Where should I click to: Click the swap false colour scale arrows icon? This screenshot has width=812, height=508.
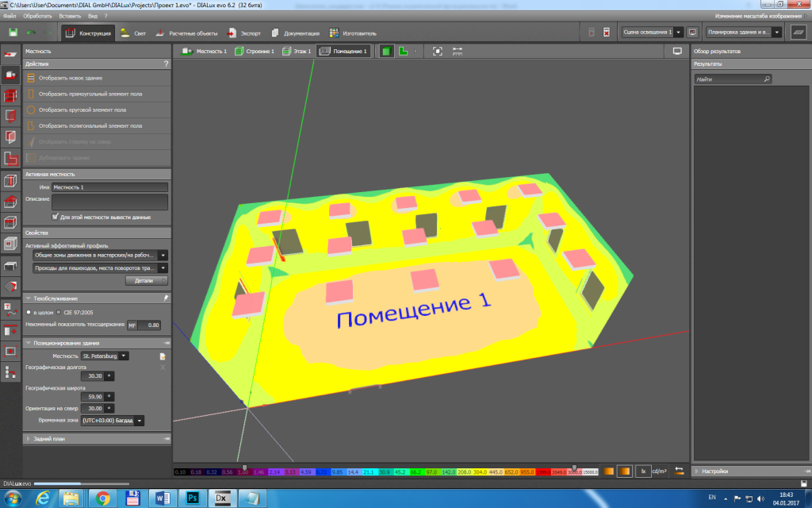679,471
